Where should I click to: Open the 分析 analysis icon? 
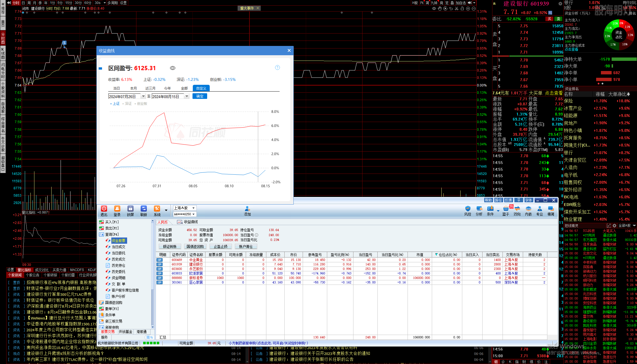479,211
